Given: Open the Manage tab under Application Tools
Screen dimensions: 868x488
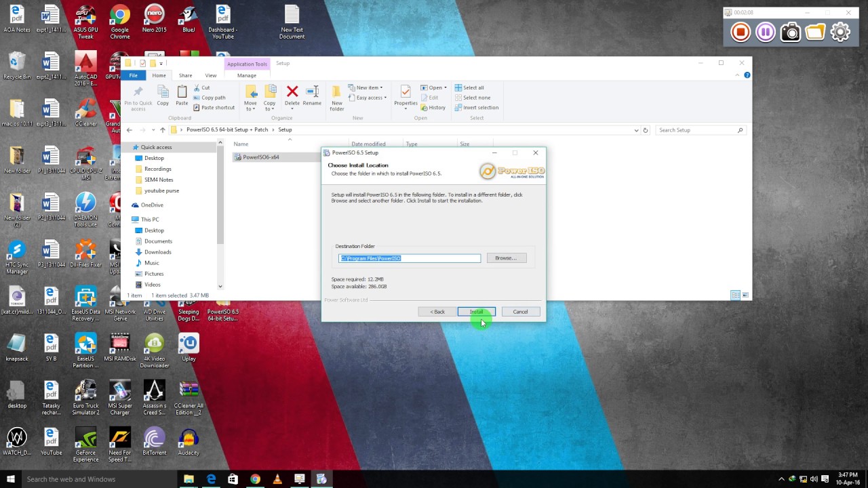Looking at the screenshot, I should pos(247,75).
